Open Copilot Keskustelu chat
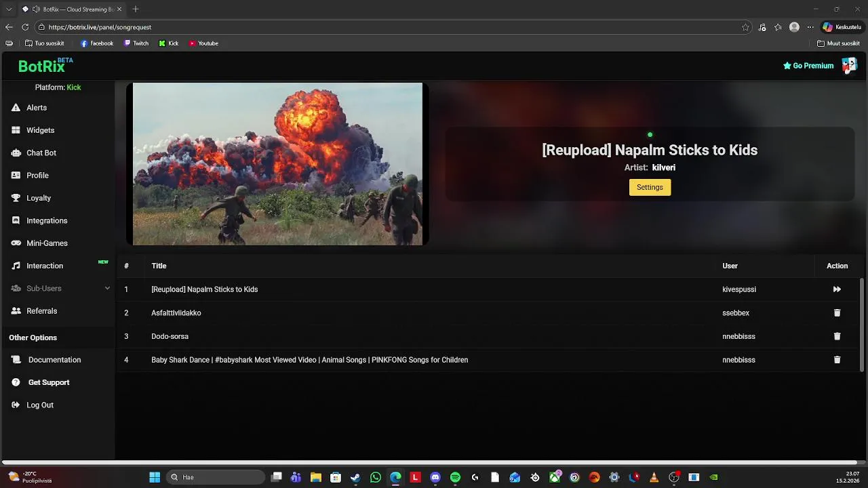This screenshot has height=488, width=868. pos(842,27)
